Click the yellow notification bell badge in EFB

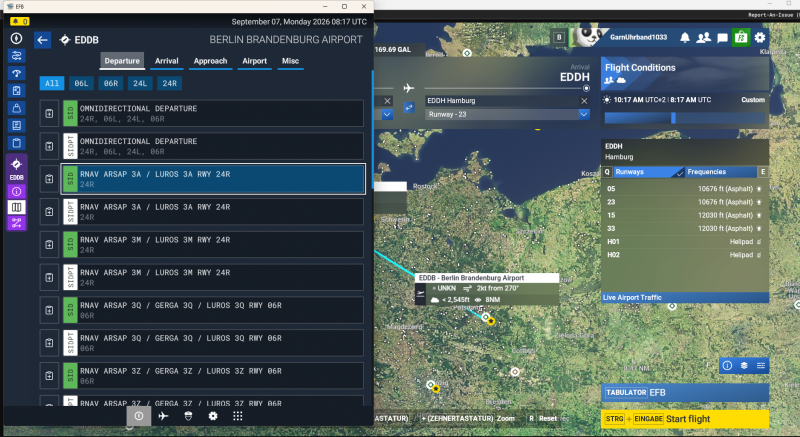click(x=19, y=21)
